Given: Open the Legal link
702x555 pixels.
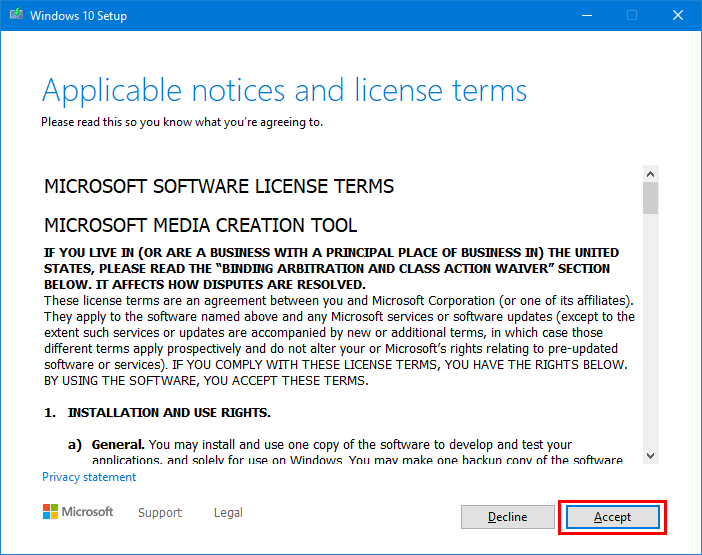Looking at the screenshot, I should pos(228,512).
